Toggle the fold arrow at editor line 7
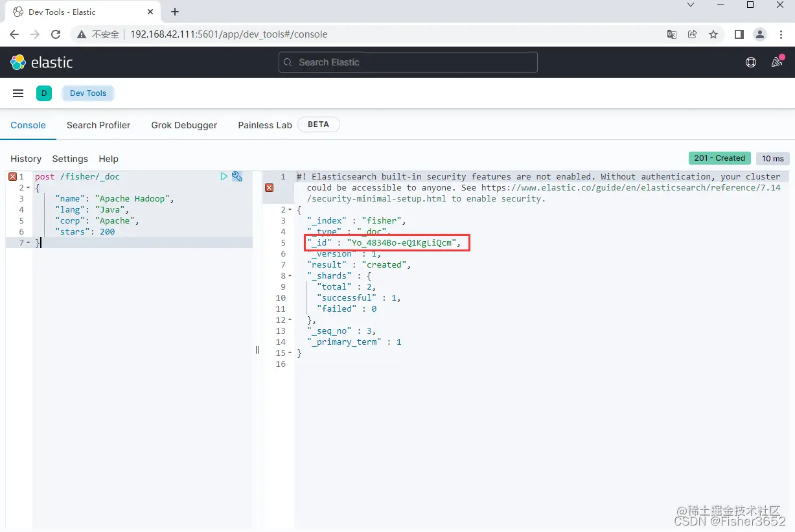This screenshot has width=795, height=532. coord(28,243)
